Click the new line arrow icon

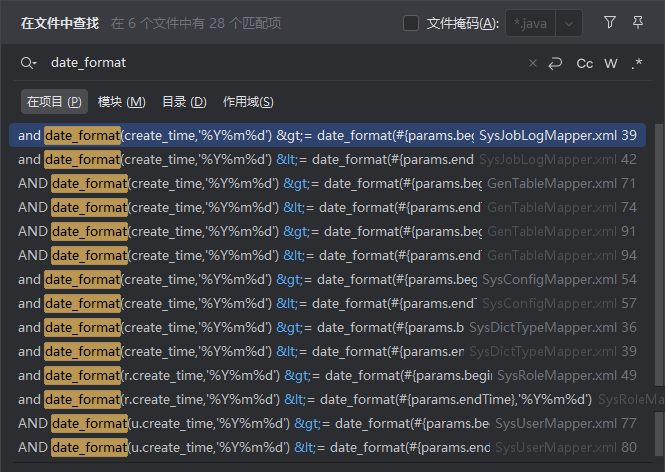click(x=555, y=64)
